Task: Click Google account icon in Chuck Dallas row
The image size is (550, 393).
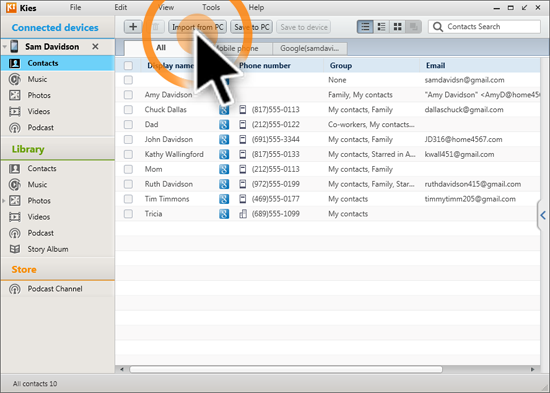Action: click(x=224, y=110)
